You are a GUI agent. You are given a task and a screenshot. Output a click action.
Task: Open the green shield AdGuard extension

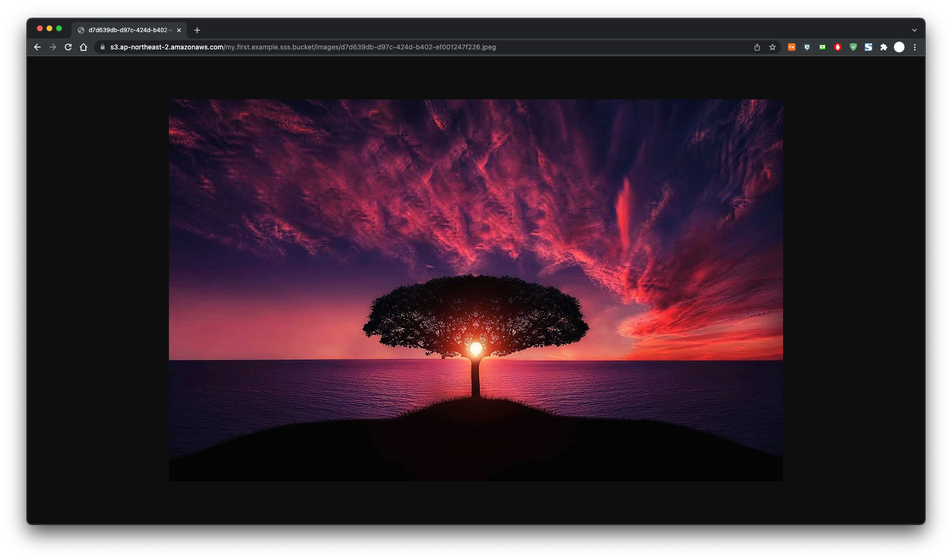point(853,47)
